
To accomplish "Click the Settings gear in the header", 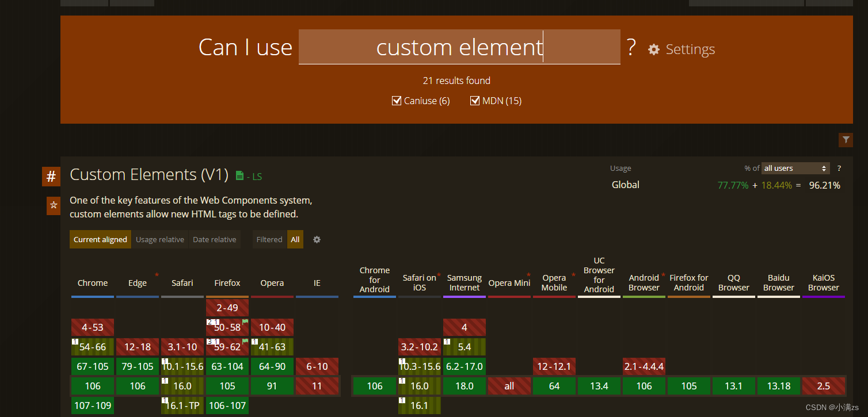I will coord(654,49).
